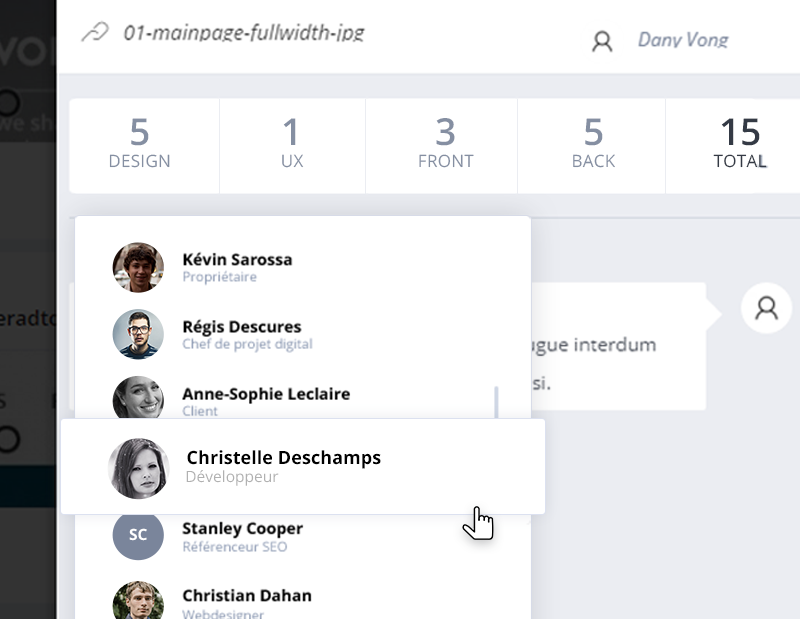The width and height of the screenshot is (800, 619).
Task: Click Christian Dahan's profile photo
Action: pyautogui.click(x=138, y=600)
